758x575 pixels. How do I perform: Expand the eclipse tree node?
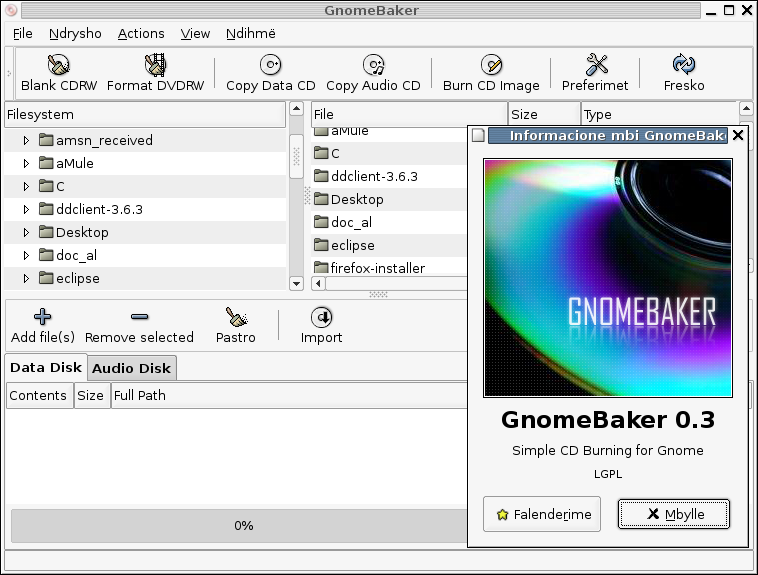pyautogui.click(x=26, y=279)
